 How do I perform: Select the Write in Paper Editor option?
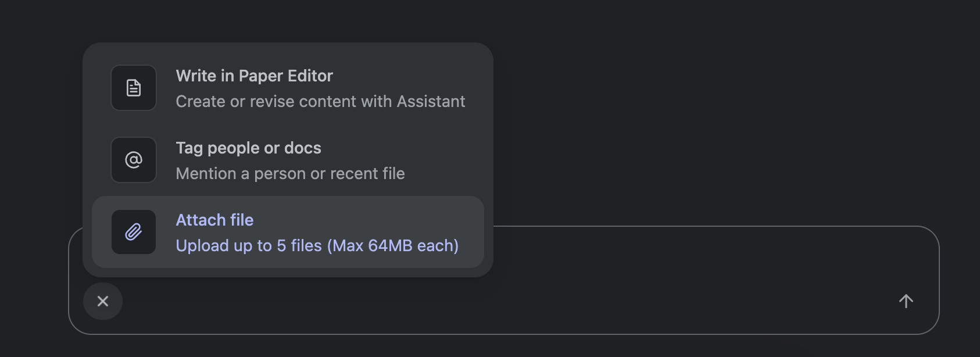pyautogui.click(x=288, y=88)
